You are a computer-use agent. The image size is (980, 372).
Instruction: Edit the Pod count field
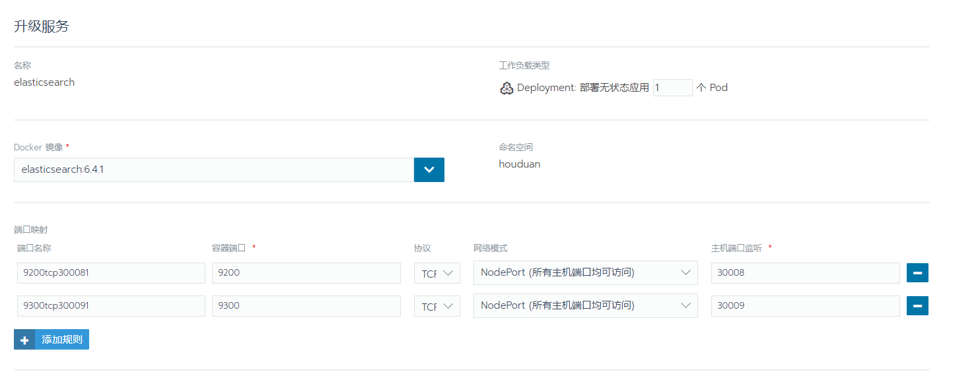(x=673, y=87)
